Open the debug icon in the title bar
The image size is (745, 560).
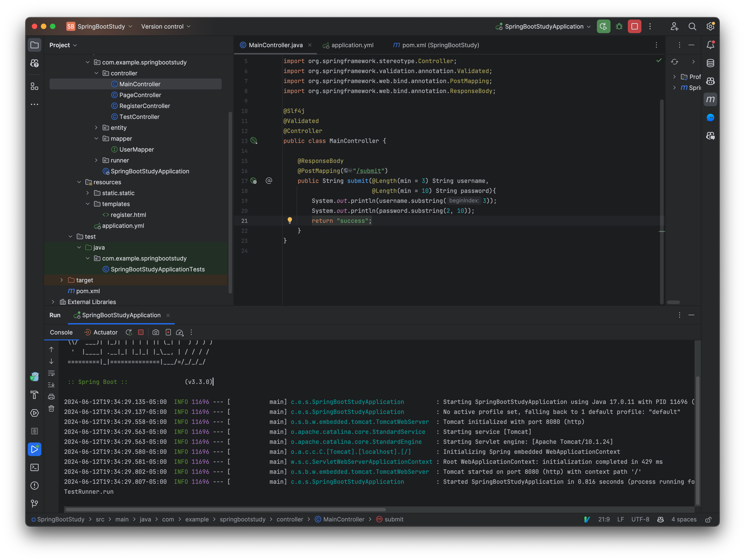tap(619, 26)
